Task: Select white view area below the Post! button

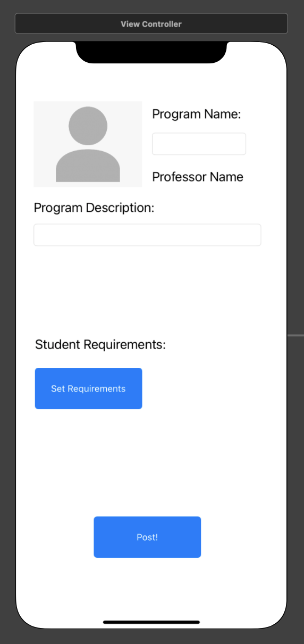Action: (x=151, y=585)
